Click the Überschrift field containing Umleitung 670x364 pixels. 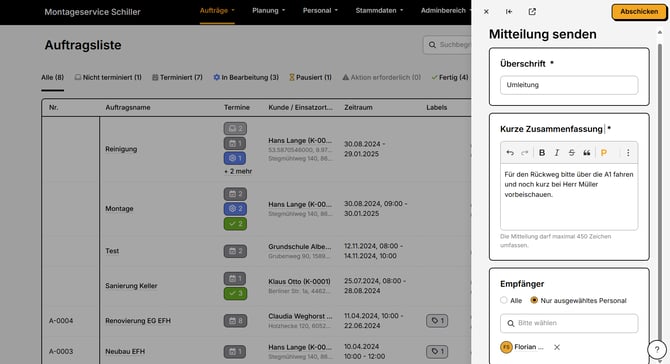569,85
